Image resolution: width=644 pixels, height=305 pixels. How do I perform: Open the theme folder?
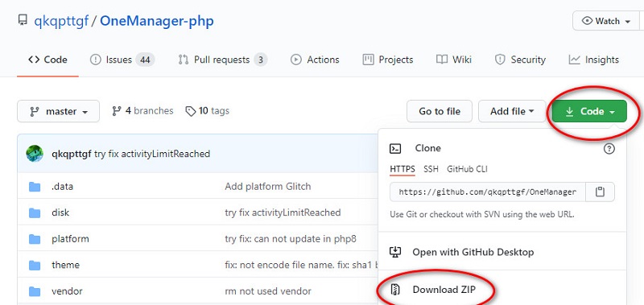point(65,266)
